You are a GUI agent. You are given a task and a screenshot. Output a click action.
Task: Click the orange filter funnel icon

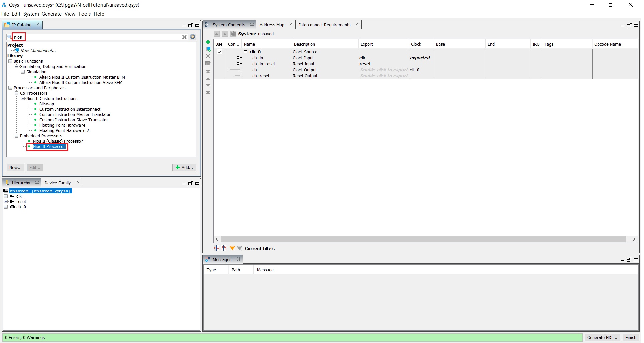coord(232,248)
